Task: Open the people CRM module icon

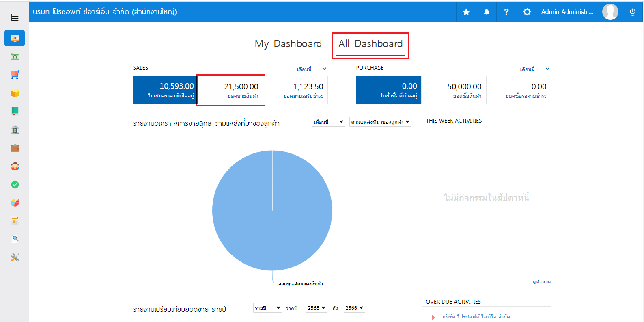Action: point(15,166)
